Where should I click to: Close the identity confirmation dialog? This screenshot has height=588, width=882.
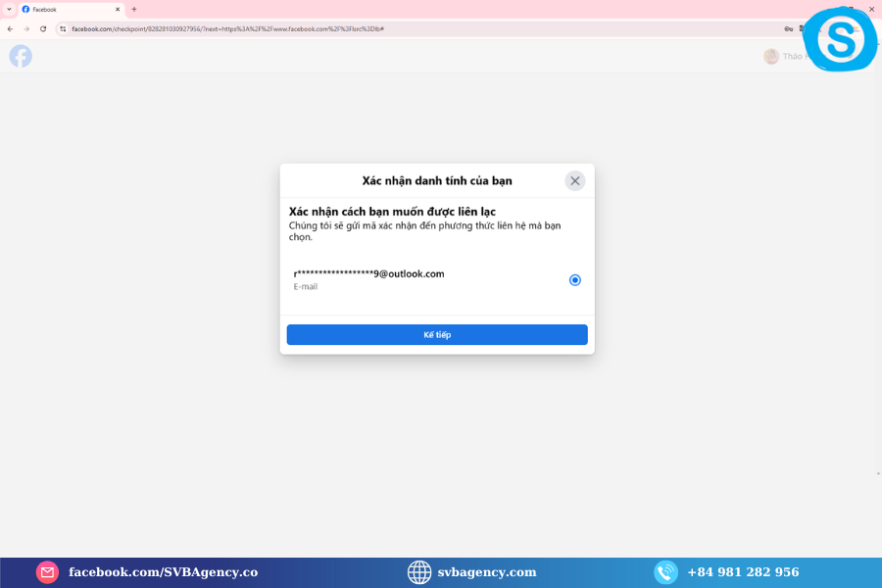tap(575, 180)
